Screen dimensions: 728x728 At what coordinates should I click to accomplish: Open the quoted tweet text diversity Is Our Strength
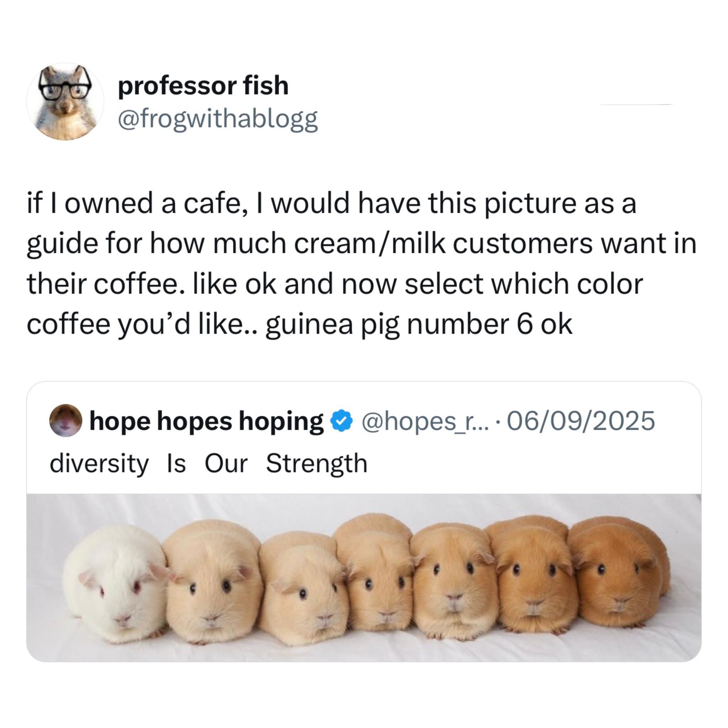coord(209,464)
